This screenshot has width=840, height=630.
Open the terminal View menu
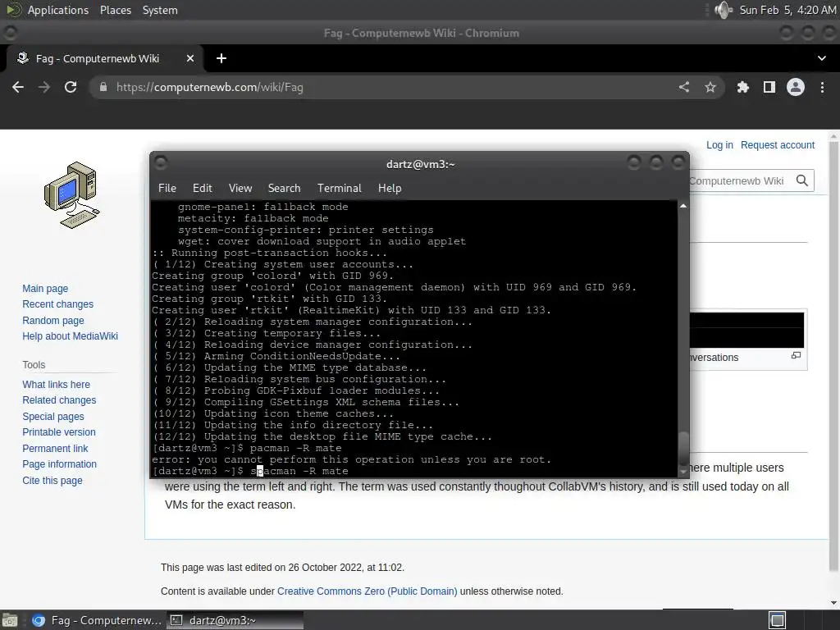click(240, 188)
